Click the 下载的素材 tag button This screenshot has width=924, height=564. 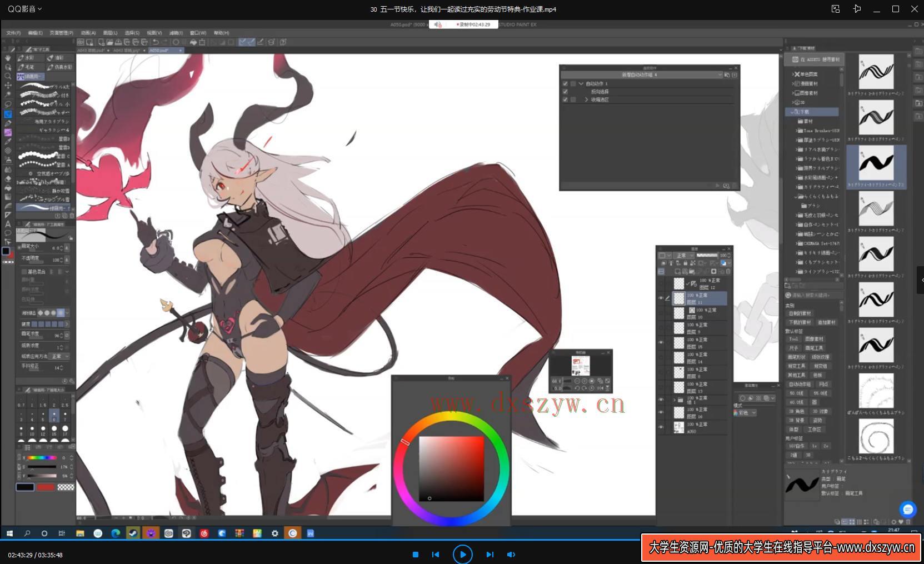(x=800, y=322)
